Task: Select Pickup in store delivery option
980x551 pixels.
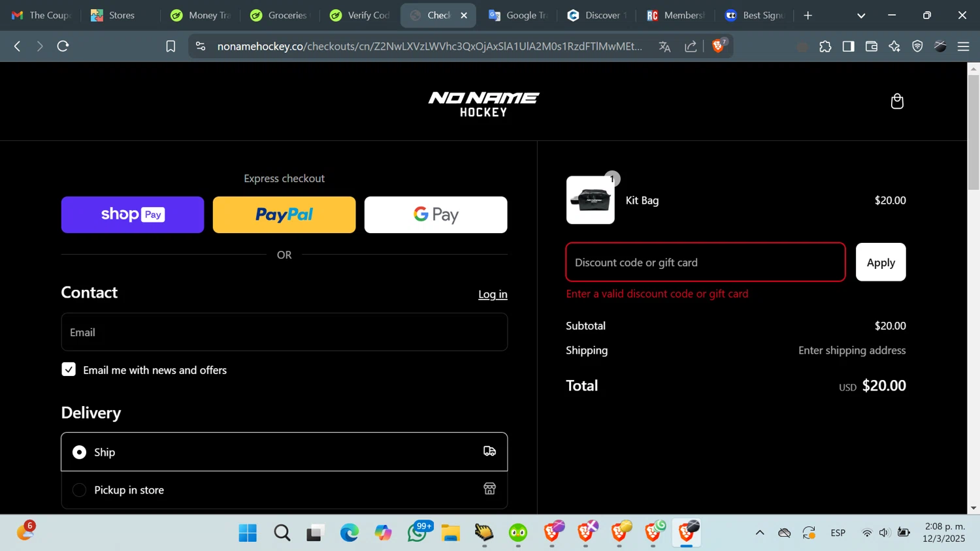Action: coord(284,490)
